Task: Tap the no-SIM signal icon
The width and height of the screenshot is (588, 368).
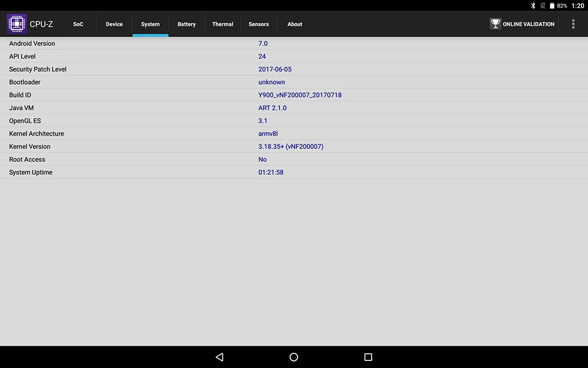Action: click(x=543, y=6)
